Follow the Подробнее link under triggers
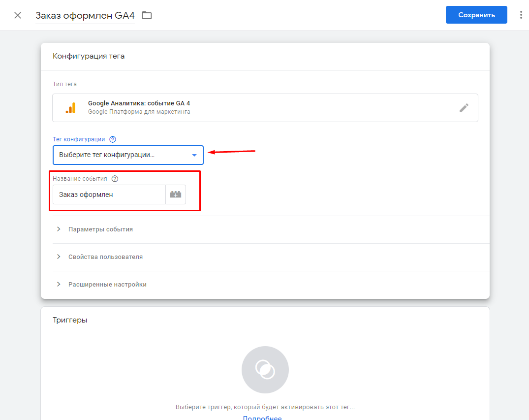The height and width of the screenshot is (420, 529). click(262, 418)
